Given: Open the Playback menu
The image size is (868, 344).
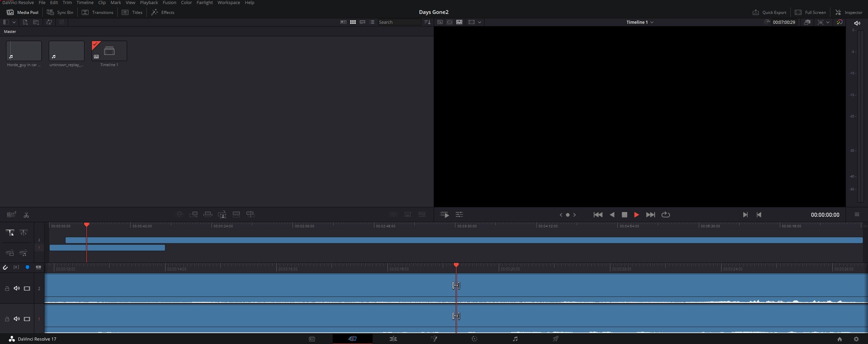Looking at the screenshot, I should 149,2.
